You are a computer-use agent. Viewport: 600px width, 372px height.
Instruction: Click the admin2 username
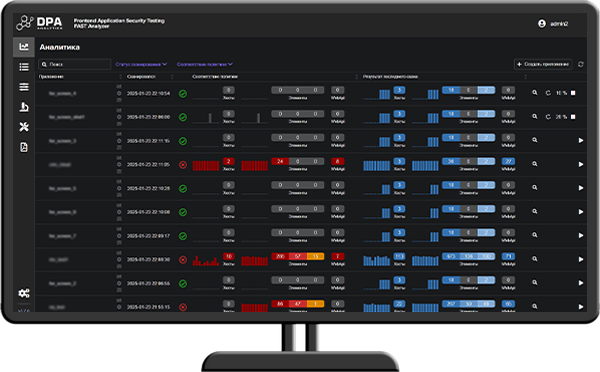click(559, 24)
